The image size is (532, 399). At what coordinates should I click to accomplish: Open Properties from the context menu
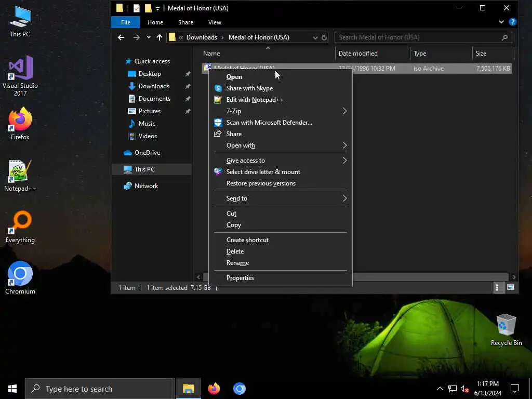281,278
